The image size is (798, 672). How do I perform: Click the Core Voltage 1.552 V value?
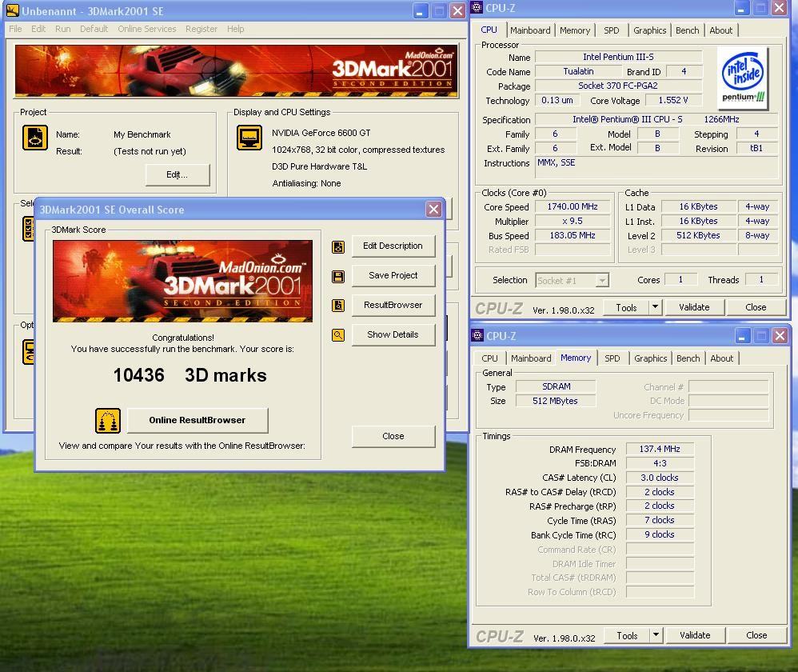[x=673, y=100]
